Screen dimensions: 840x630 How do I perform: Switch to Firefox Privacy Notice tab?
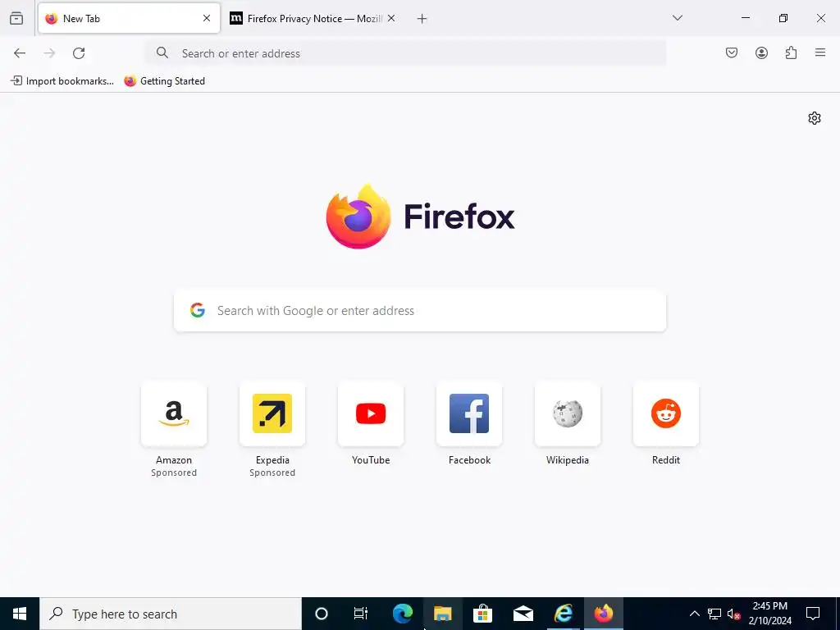tap(313, 18)
